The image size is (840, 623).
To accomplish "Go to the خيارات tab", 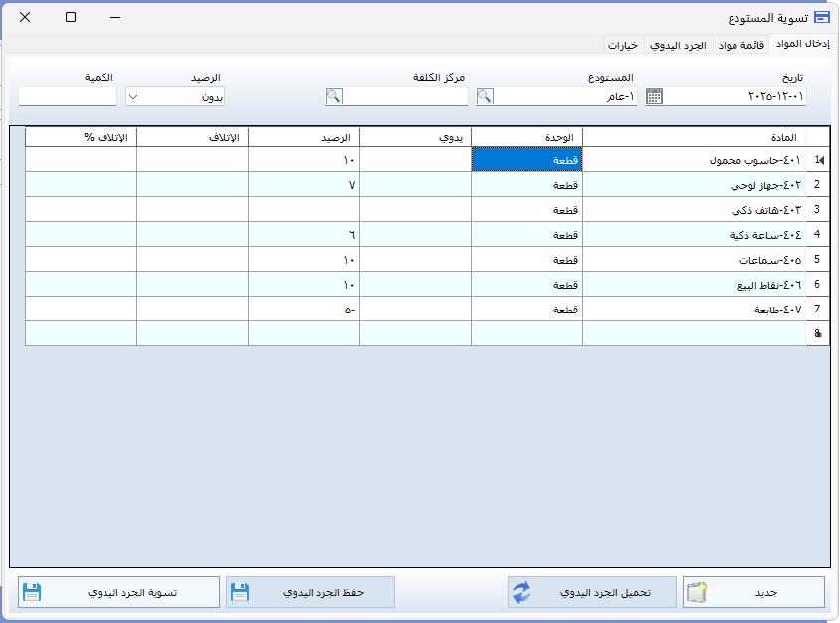I will [x=624, y=45].
